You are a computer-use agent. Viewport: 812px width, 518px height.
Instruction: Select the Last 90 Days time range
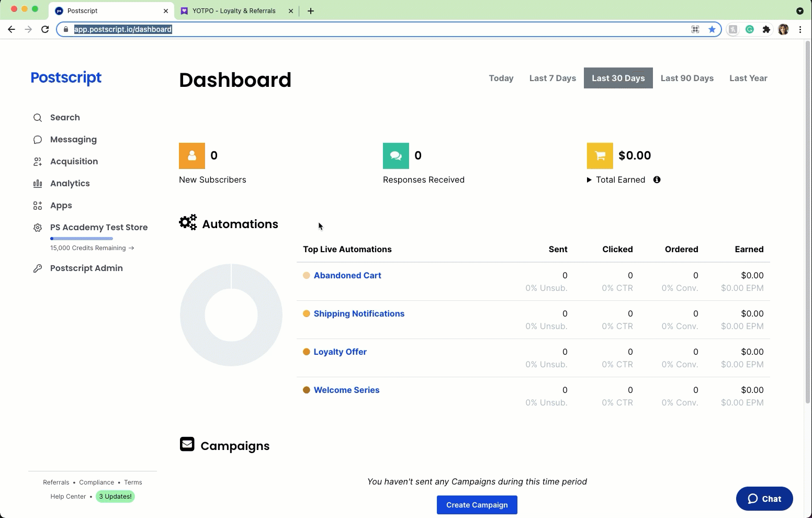pos(687,78)
